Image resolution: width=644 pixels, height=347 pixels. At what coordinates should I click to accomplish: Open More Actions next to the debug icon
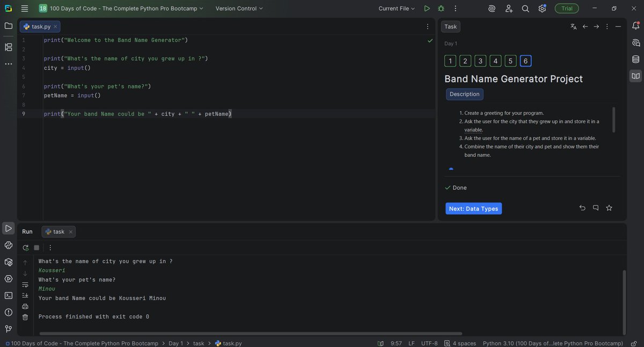click(455, 9)
